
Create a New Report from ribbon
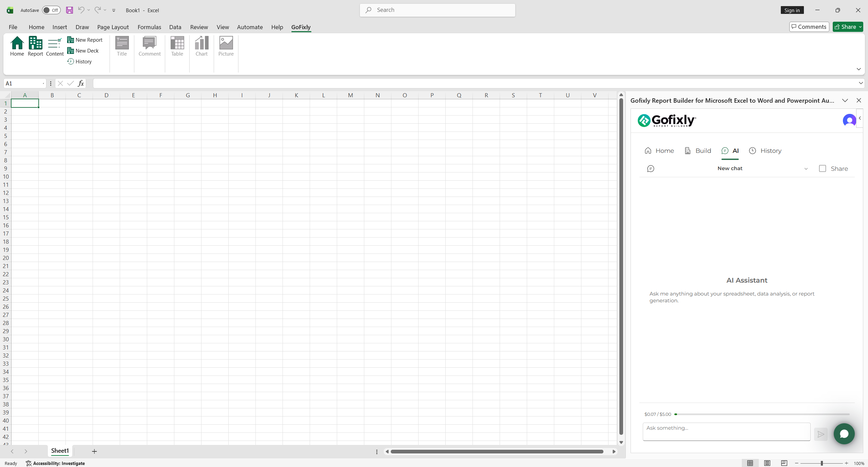(85, 40)
